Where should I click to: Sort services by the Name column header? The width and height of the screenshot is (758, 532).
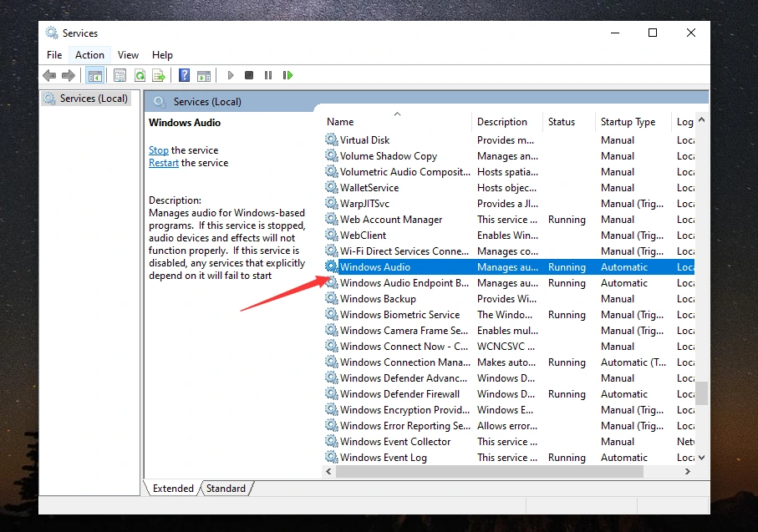click(396, 122)
